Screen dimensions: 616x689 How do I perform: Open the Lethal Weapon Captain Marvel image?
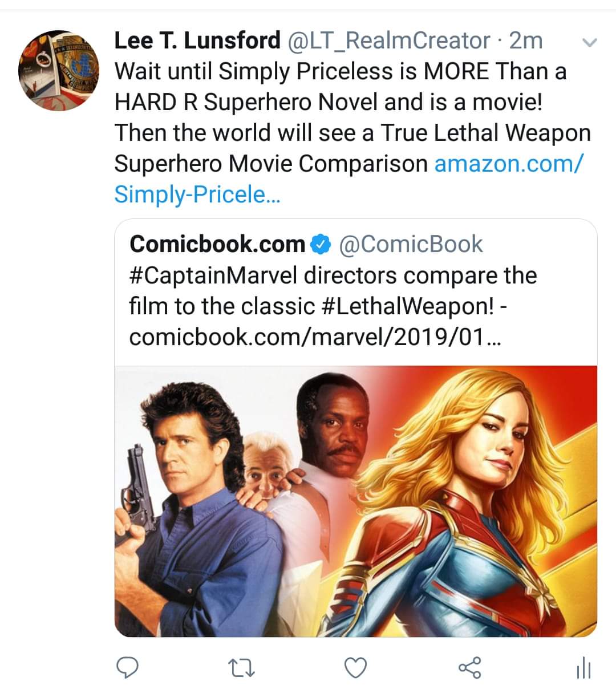[355, 501]
